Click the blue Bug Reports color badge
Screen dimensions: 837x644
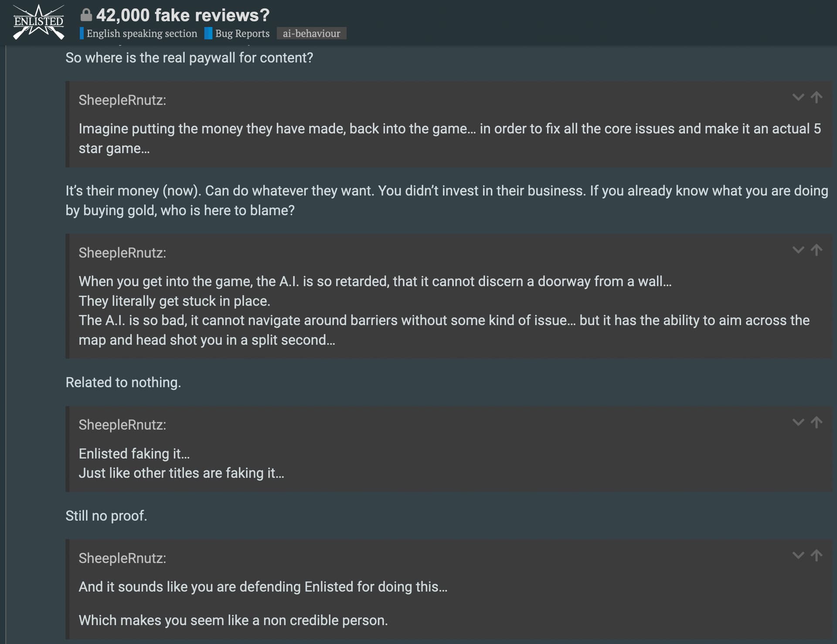[x=208, y=34]
